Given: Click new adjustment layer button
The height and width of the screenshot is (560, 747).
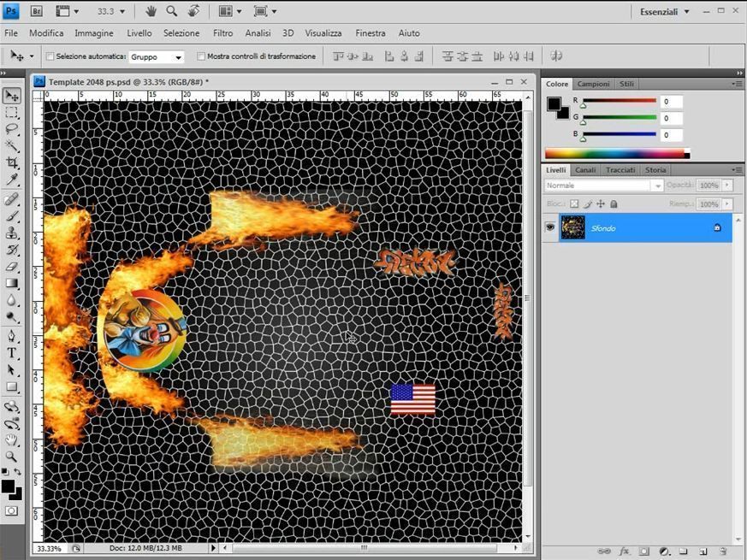Looking at the screenshot, I should [664, 551].
